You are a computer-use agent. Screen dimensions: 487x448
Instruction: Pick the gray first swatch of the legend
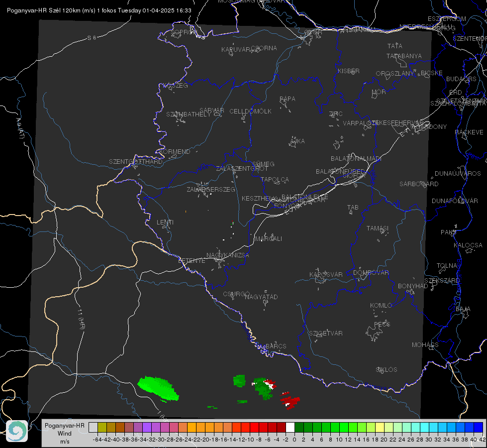93,427
